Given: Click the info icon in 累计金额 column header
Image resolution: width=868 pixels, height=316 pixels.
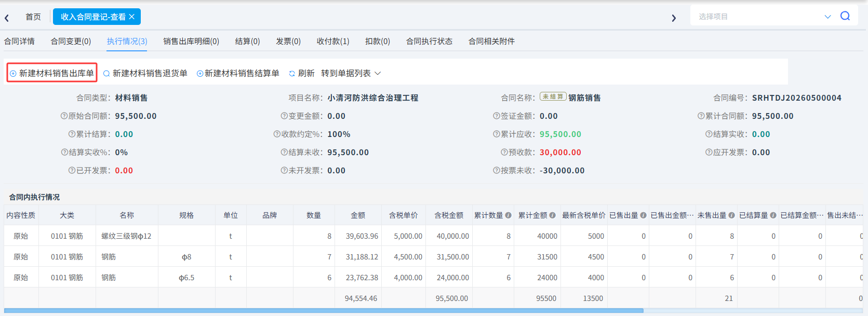Looking at the screenshot, I should 553,215.
